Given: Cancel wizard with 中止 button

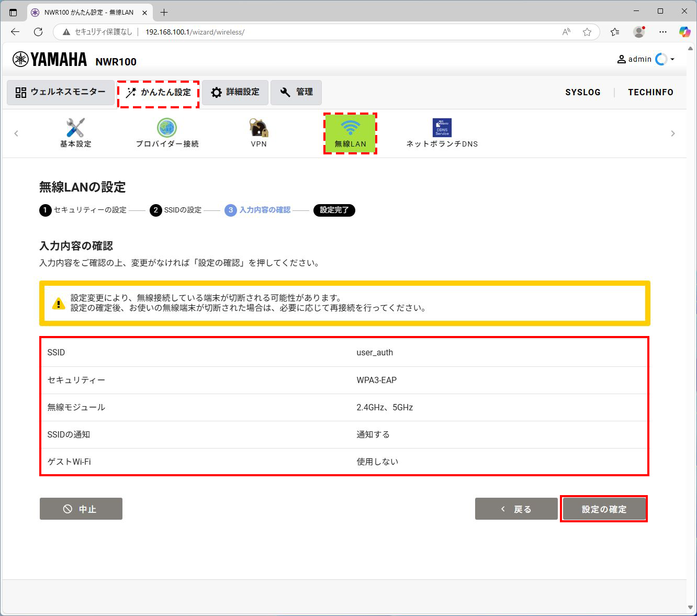Looking at the screenshot, I should [81, 509].
